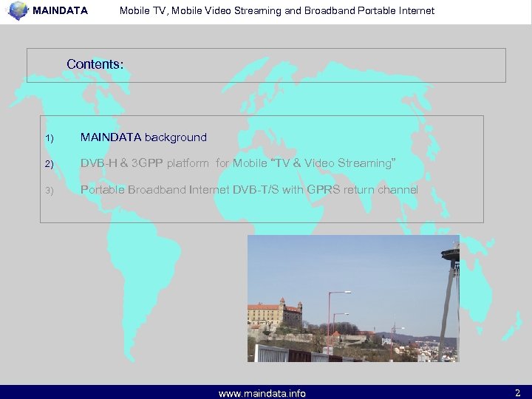532x399 pixels.
Task: Select 'Portable Broadband Internet DVB-T/S' item
Action: pos(249,189)
